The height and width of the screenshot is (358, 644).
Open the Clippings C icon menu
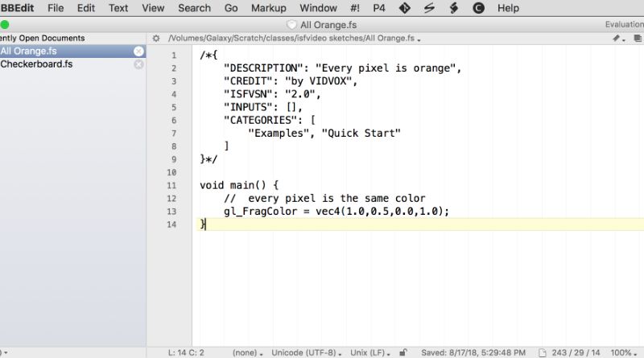click(478, 8)
